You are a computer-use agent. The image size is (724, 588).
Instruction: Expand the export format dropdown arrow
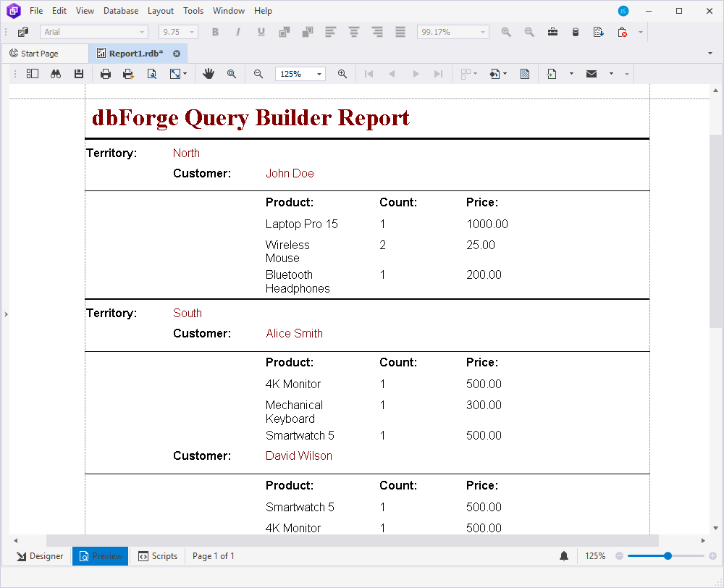click(x=571, y=74)
